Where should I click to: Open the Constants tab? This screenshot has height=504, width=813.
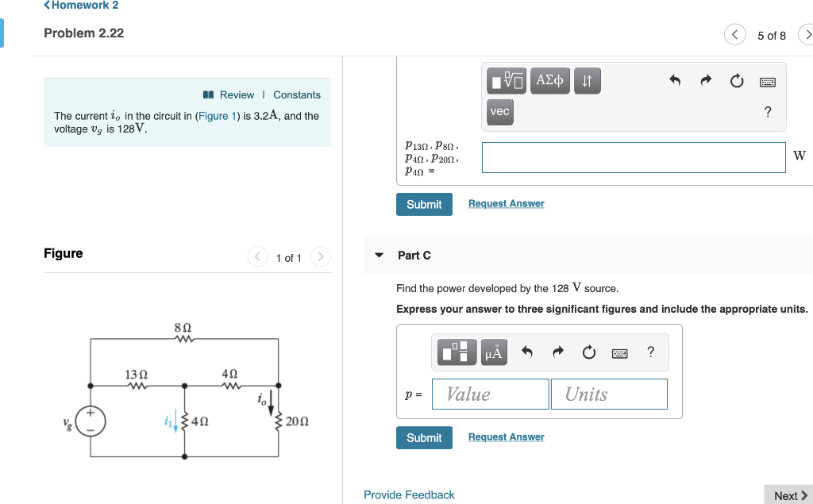296,94
